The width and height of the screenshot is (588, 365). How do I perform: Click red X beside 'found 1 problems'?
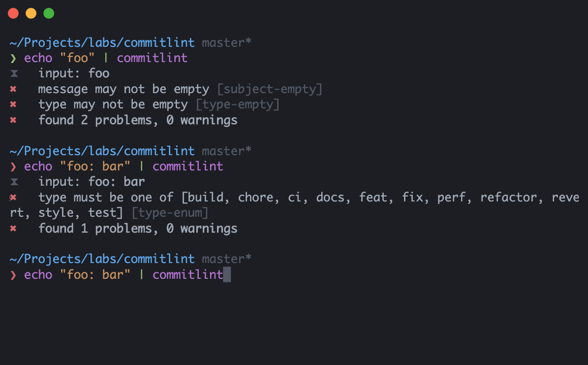tap(13, 229)
